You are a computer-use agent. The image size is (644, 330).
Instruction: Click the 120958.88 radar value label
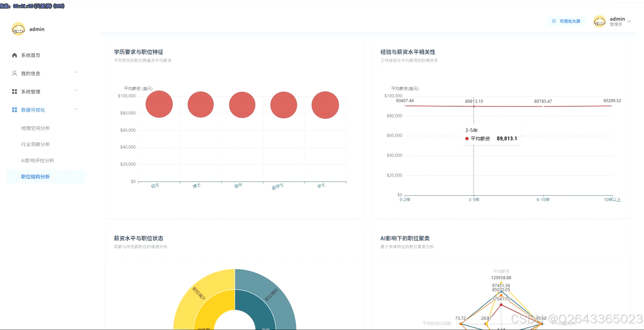pos(501,278)
